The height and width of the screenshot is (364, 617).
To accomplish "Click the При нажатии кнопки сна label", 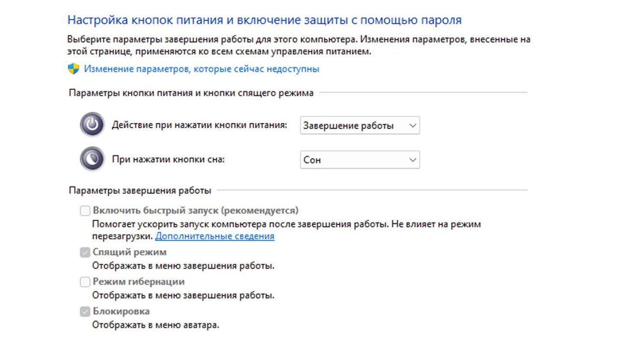I will pyautogui.click(x=168, y=159).
